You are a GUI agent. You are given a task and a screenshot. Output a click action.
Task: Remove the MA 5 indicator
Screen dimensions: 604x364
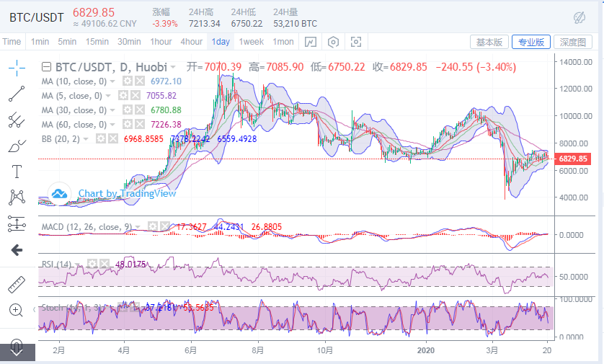136,96
